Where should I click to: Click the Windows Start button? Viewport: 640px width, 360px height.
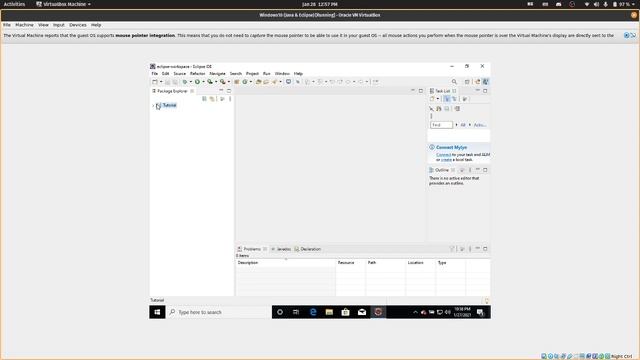[x=157, y=312]
